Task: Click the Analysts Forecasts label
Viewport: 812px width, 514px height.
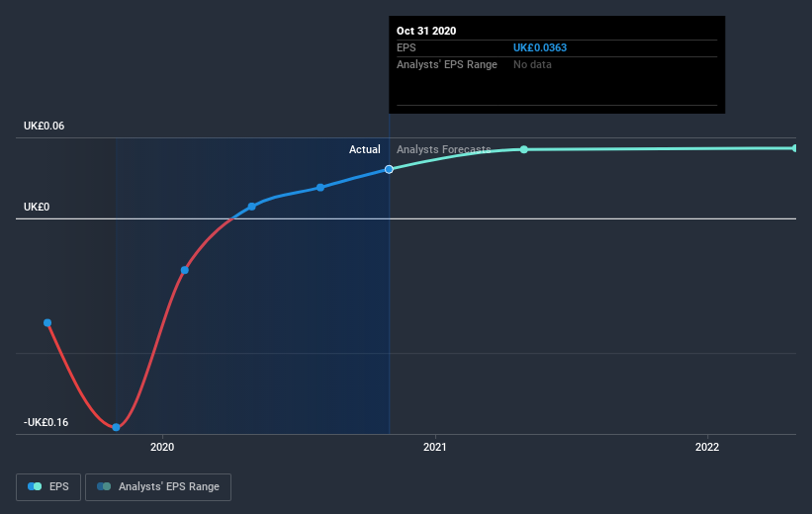Action: tap(443, 149)
